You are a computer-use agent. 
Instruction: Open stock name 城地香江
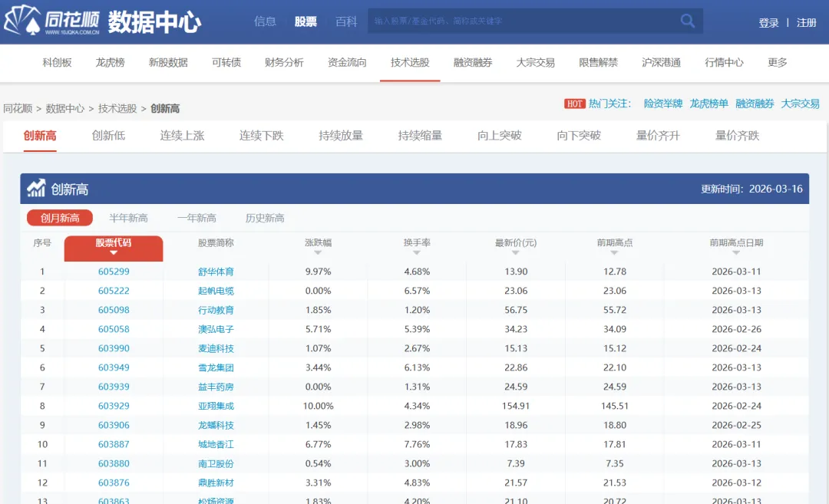click(216, 444)
